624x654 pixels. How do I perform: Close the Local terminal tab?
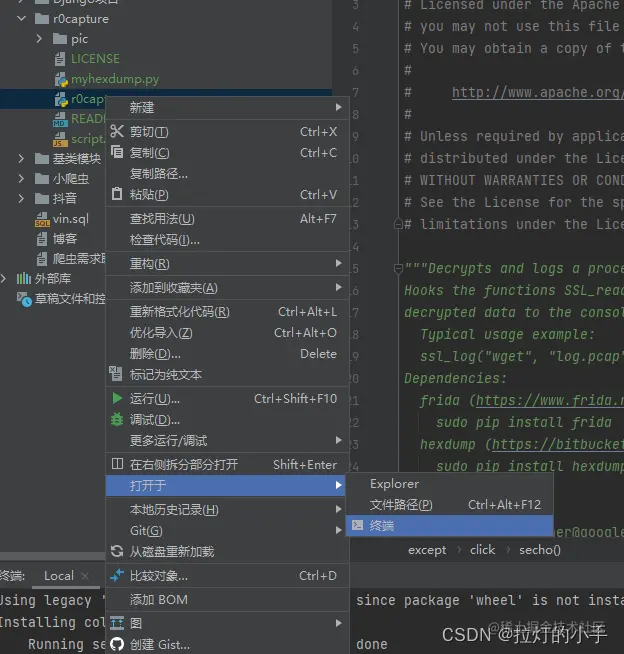(x=85, y=576)
